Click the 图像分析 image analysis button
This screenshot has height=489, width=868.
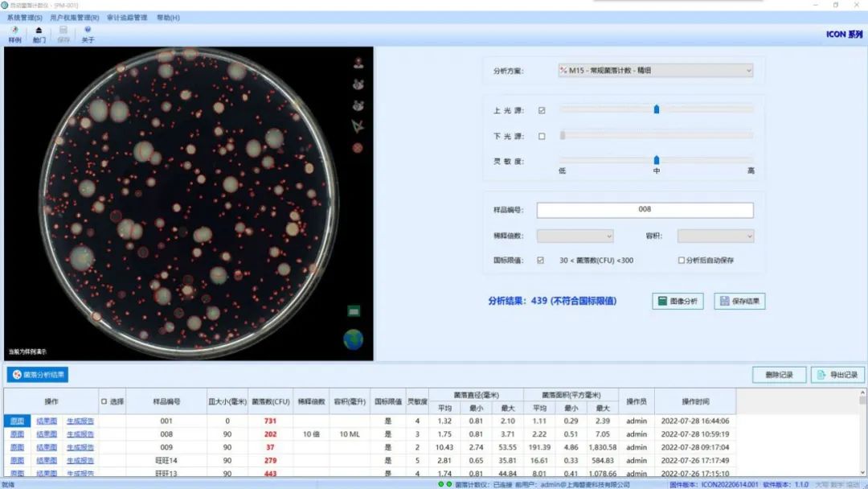(678, 302)
